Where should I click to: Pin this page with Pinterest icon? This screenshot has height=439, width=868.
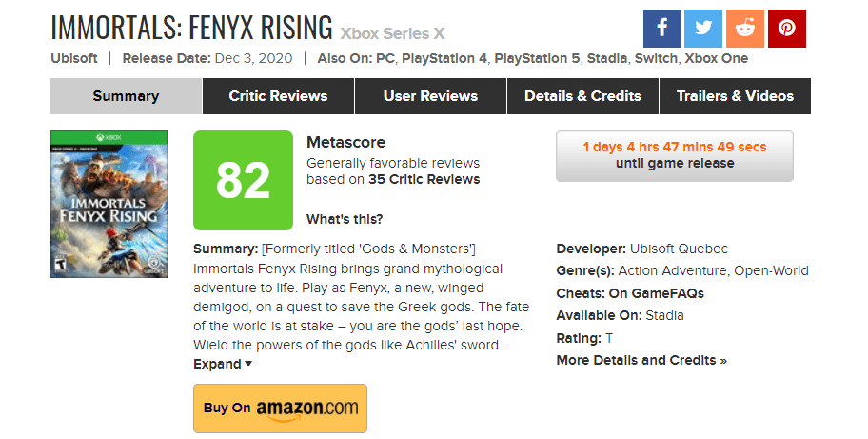coord(786,29)
